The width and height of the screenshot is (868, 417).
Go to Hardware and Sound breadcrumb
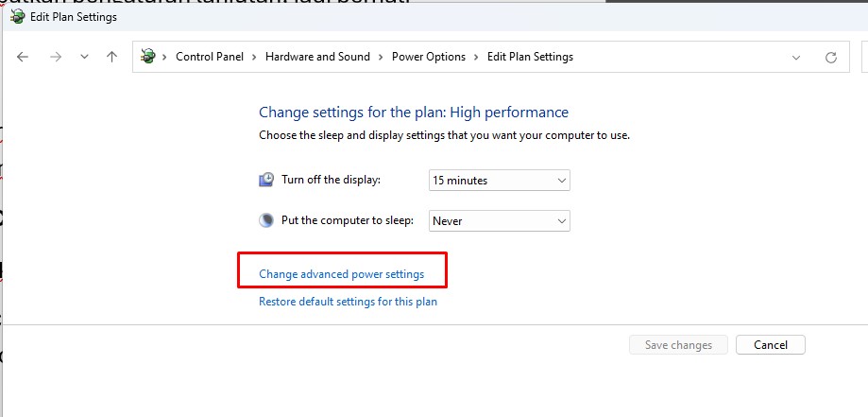[317, 57]
